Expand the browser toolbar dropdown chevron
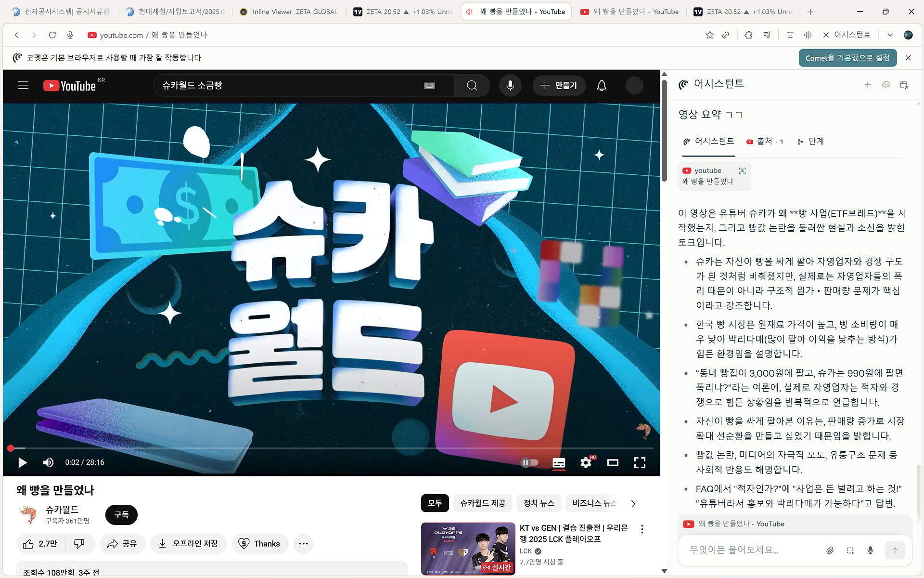The height and width of the screenshot is (578, 924). (890, 35)
